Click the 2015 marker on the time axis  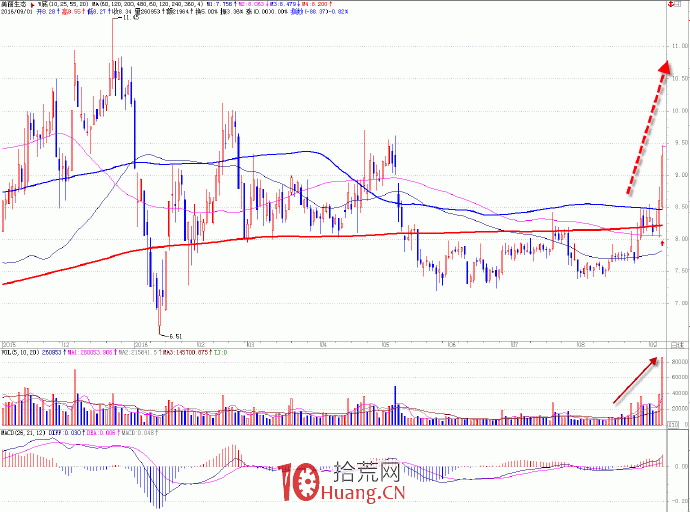click(x=9, y=345)
